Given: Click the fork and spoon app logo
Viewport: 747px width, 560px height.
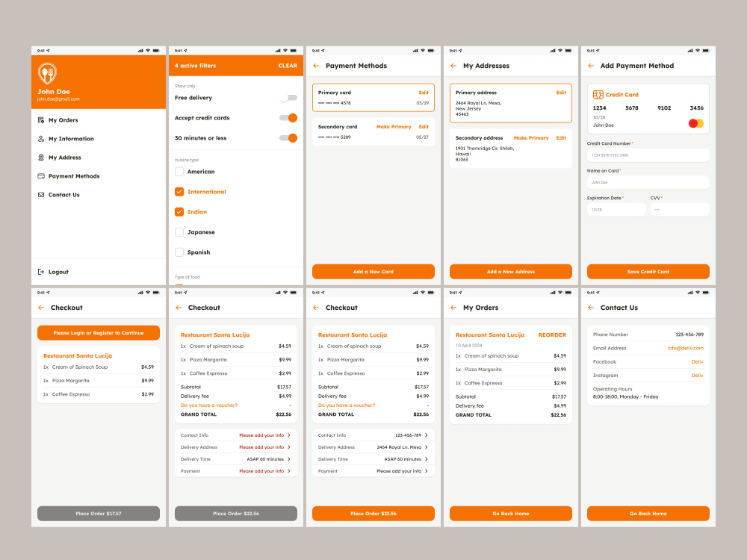Looking at the screenshot, I should point(47,73).
